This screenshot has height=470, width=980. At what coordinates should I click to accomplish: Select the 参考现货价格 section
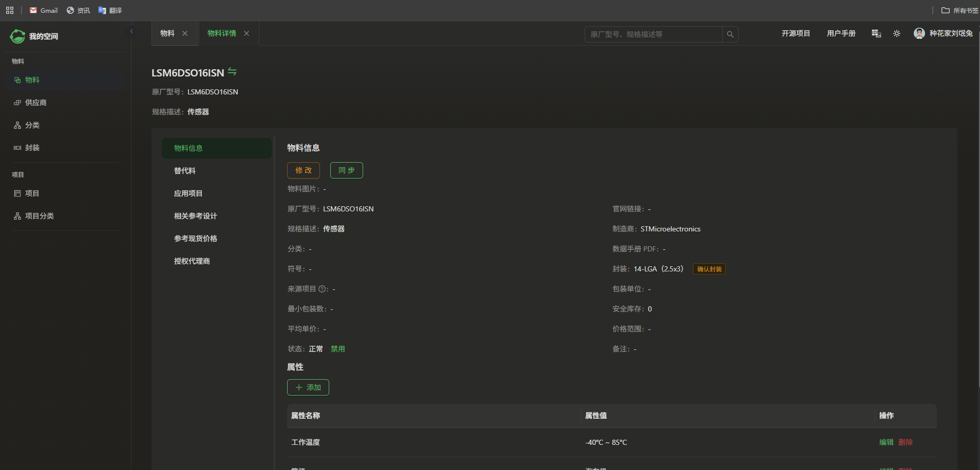(x=195, y=239)
